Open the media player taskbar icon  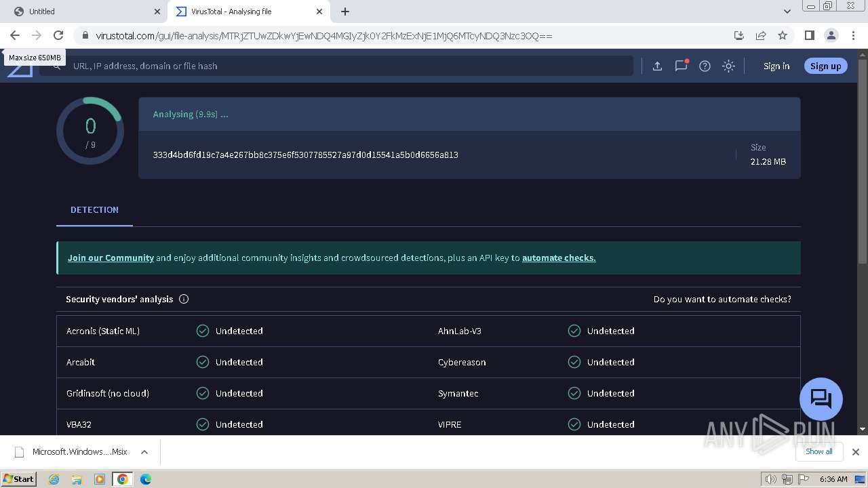pyautogui.click(x=100, y=479)
